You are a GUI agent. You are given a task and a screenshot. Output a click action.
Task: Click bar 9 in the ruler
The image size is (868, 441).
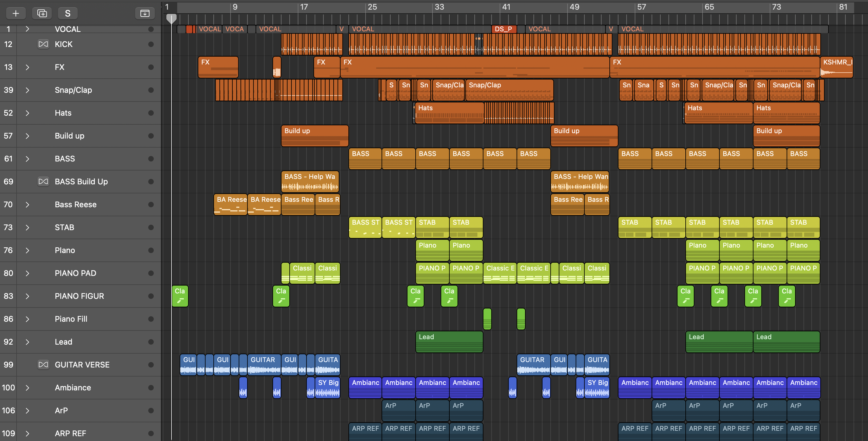coord(235,7)
